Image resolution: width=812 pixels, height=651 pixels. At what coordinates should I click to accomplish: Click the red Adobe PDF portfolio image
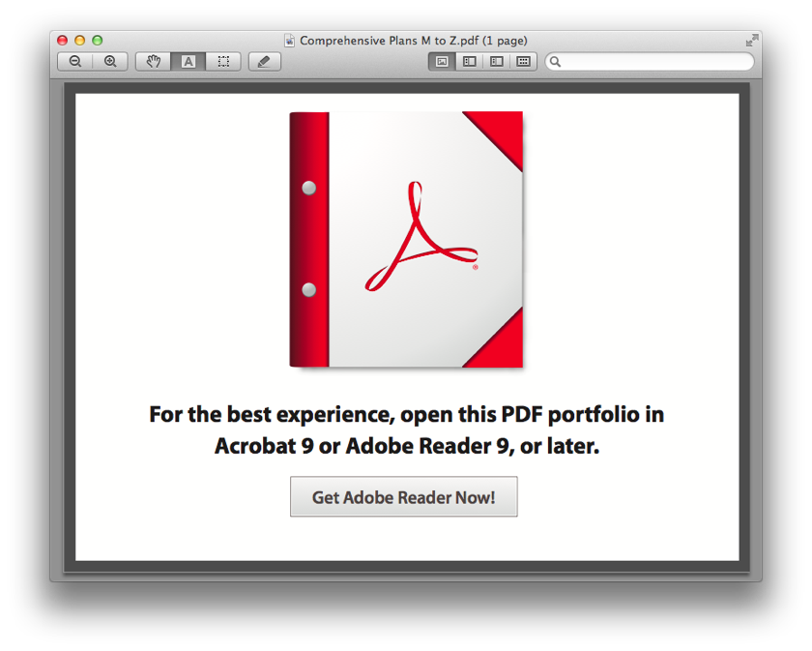[406, 239]
